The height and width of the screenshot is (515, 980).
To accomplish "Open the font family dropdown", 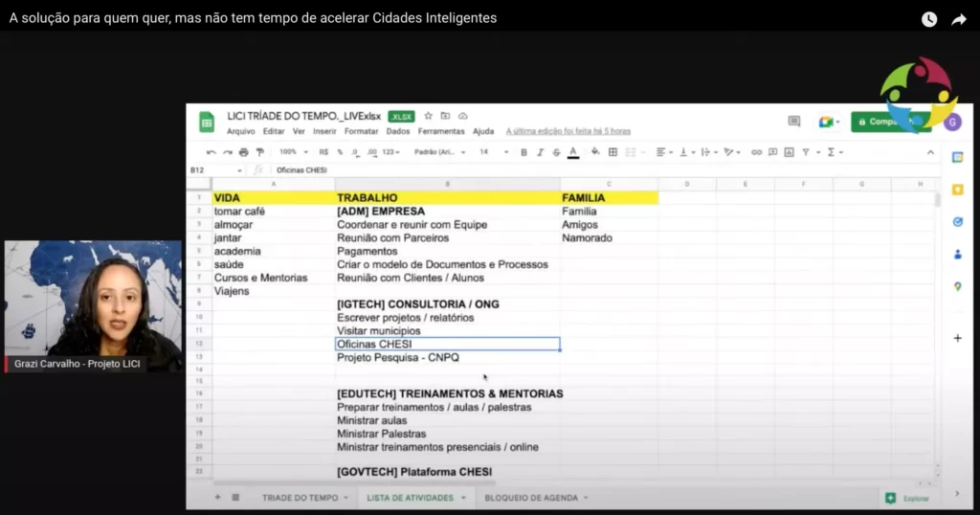I will point(439,152).
